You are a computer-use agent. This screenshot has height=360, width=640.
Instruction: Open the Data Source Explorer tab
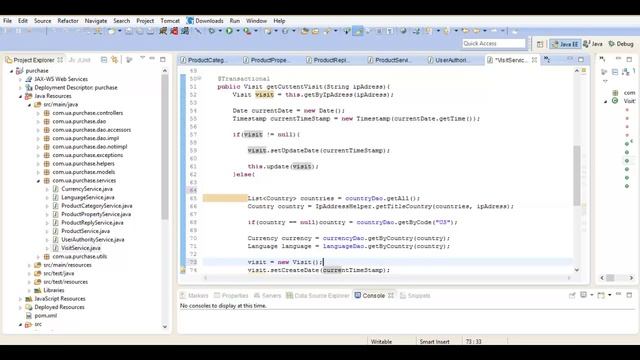click(x=318, y=296)
